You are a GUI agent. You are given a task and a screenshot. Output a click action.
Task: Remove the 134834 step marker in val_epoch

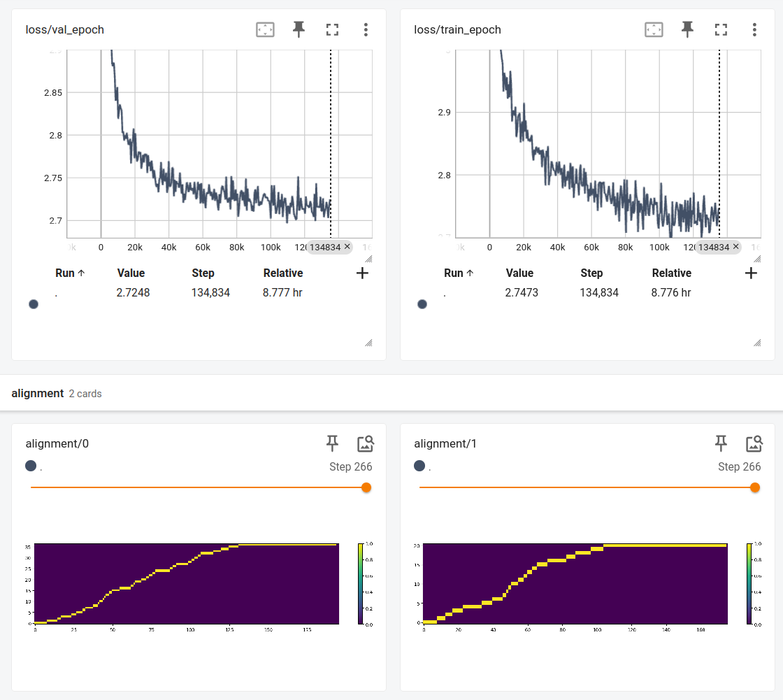[x=347, y=247]
